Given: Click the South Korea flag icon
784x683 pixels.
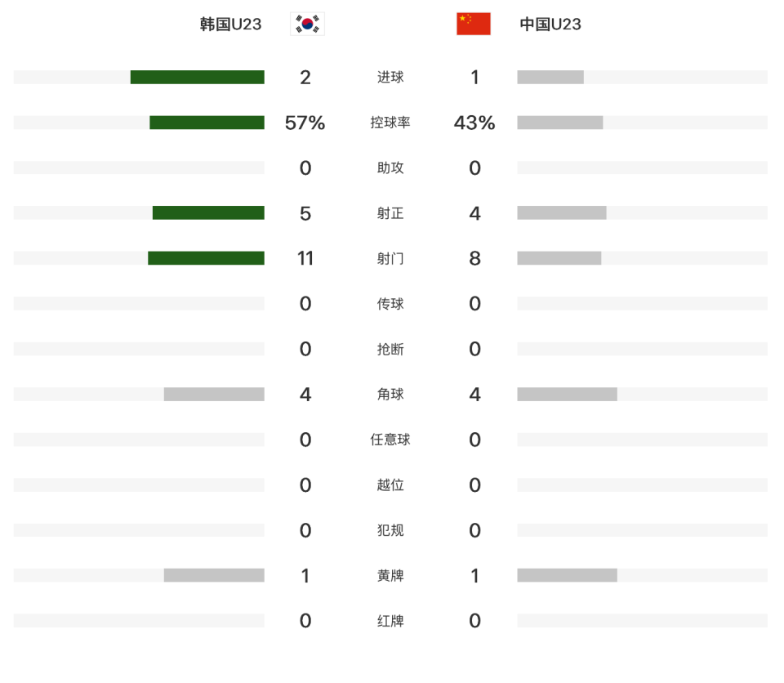Looking at the screenshot, I should 308,24.
